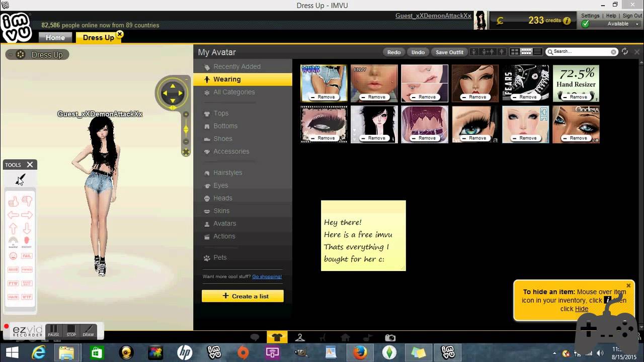Select the single avatar pose icon
This screenshot has width=644, height=362.
(475, 52)
